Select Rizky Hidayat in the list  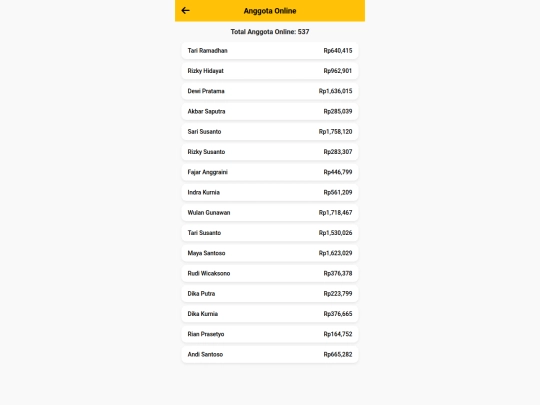click(270, 71)
